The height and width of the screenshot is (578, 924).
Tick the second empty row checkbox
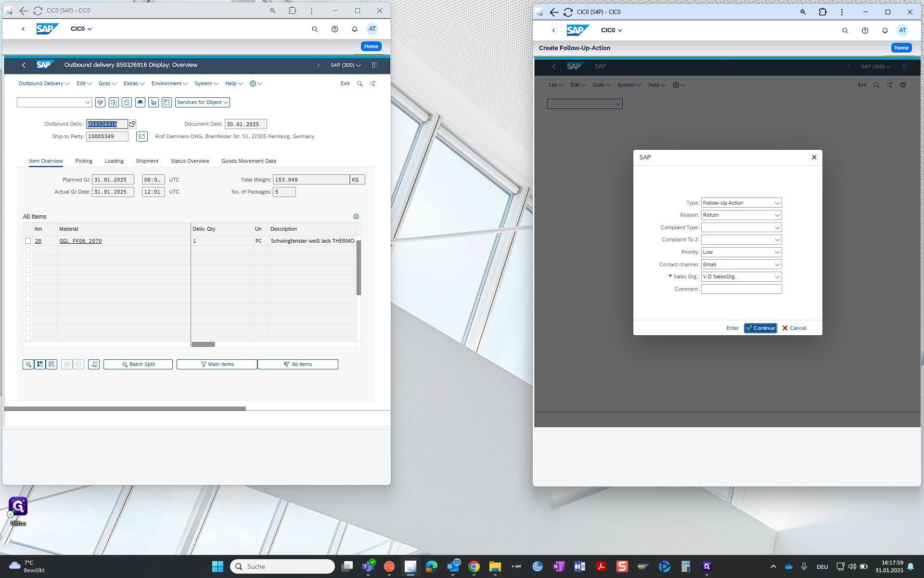coord(28,260)
